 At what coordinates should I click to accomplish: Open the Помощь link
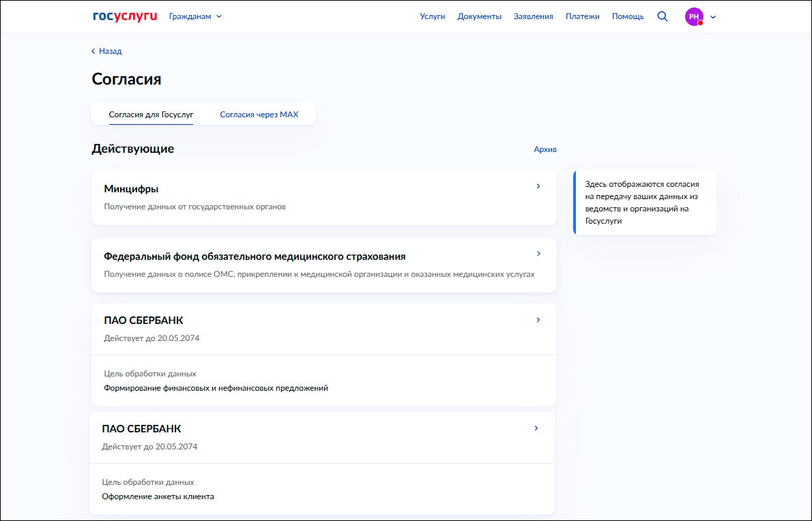[x=627, y=16]
